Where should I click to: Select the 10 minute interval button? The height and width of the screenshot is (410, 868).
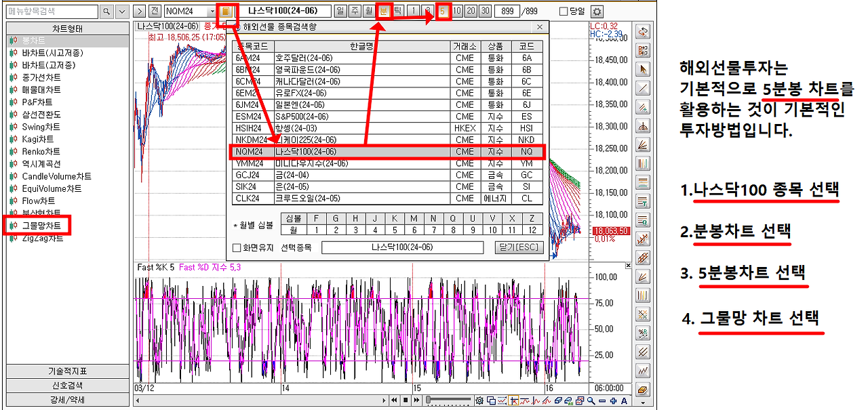(458, 12)
